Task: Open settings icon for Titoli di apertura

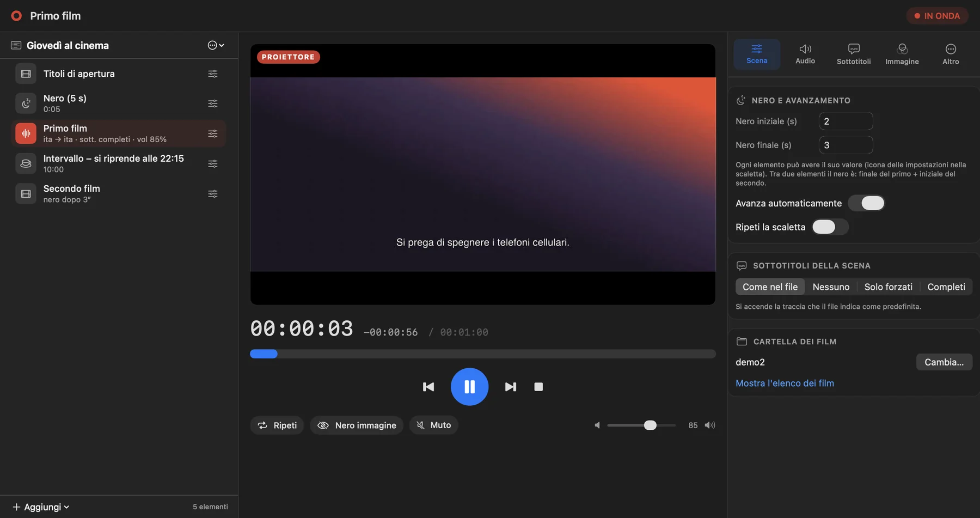Action: click(x=213, y=74)
